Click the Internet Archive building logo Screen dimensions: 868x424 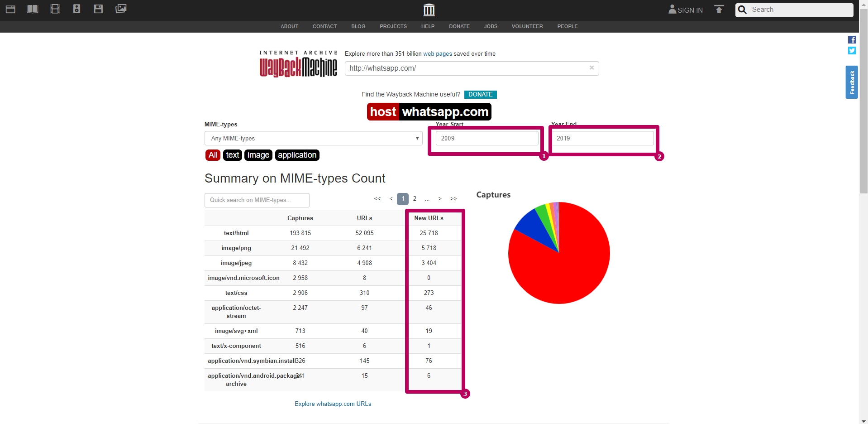pos(429,10)
